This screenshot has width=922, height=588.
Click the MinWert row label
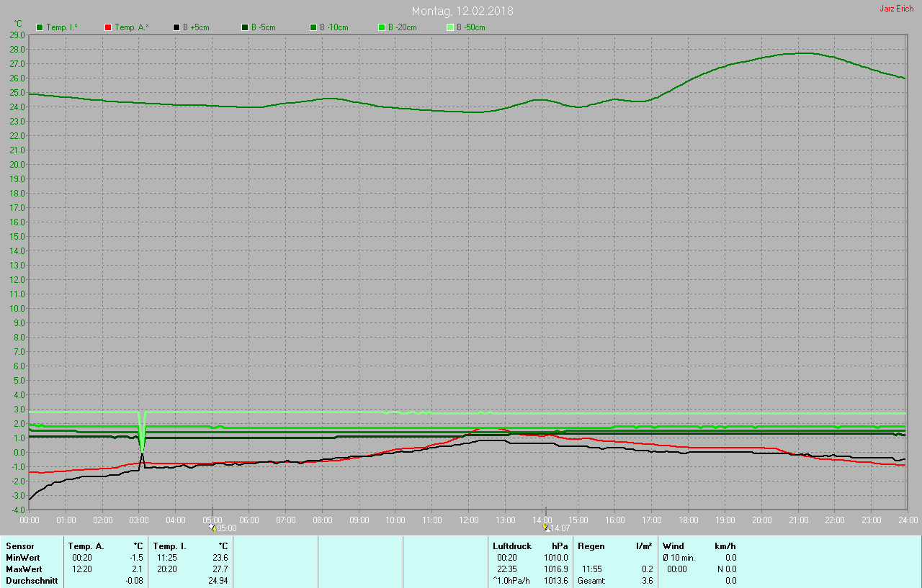coord(22,558)
